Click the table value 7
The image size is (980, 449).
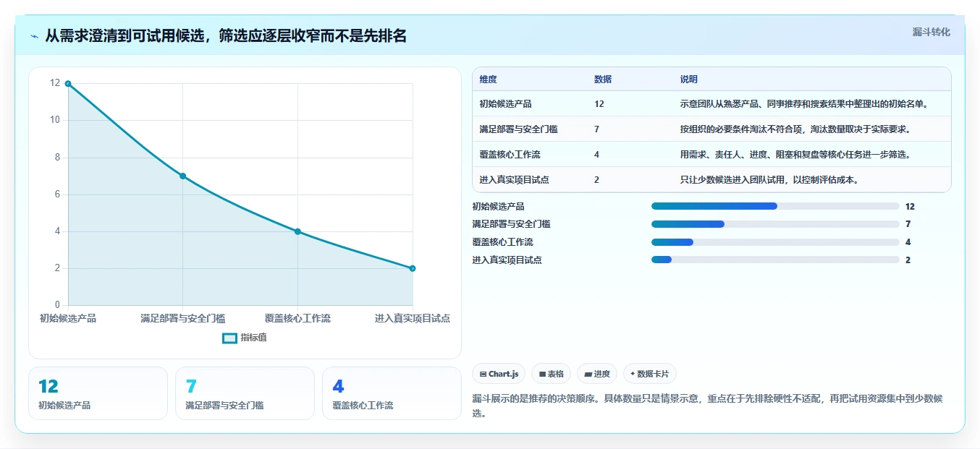point(596,129)
